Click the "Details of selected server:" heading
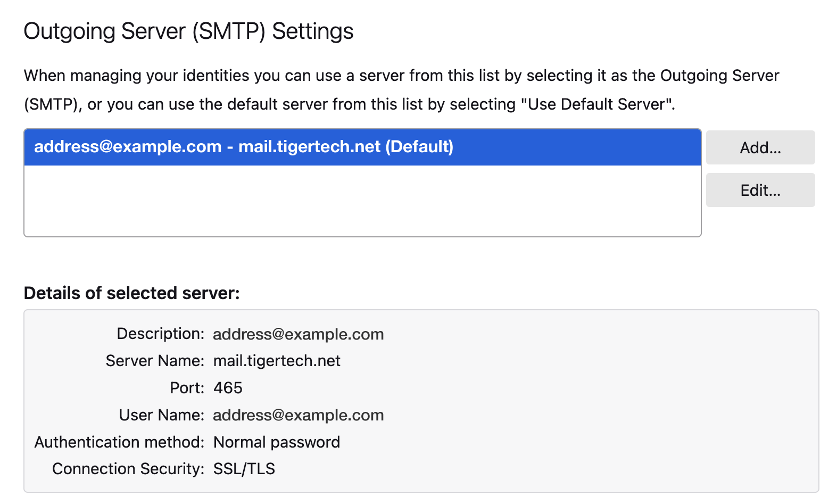 click(131, 293)
